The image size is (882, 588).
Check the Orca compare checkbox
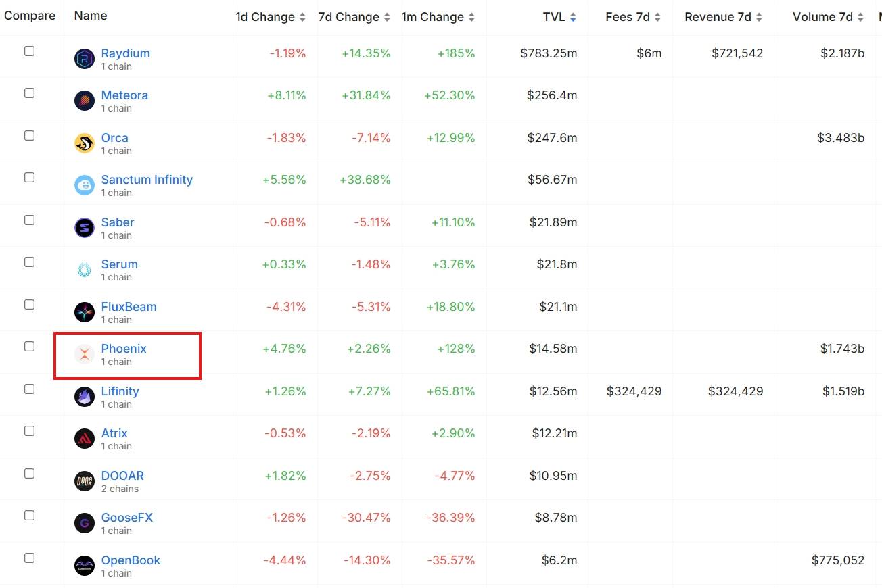(x=29, y=135)
